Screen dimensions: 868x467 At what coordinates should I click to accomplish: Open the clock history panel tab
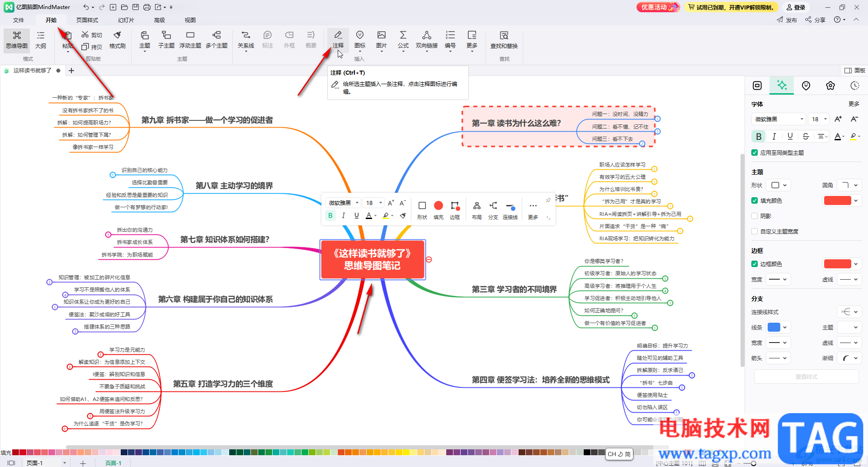coord(855,86)
